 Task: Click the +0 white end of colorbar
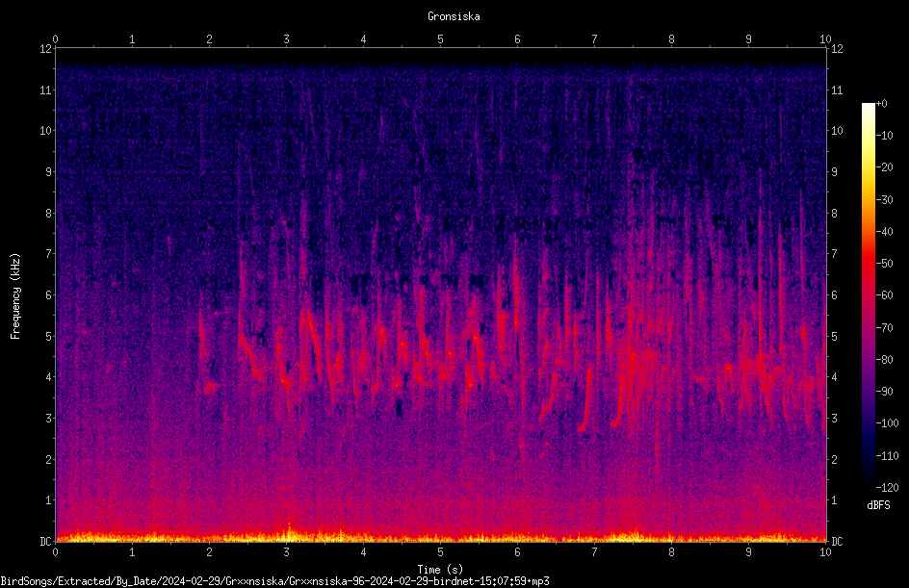coord(882,104)
